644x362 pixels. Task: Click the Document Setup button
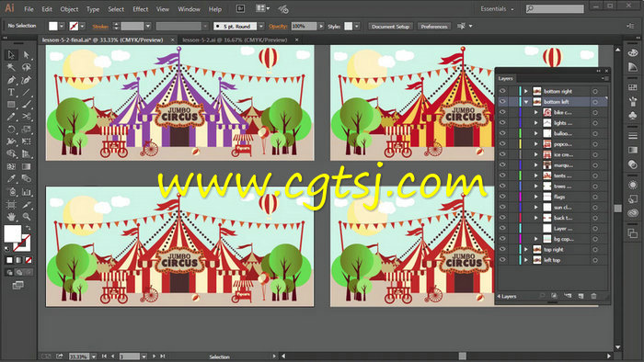click(x=391, y=27)
